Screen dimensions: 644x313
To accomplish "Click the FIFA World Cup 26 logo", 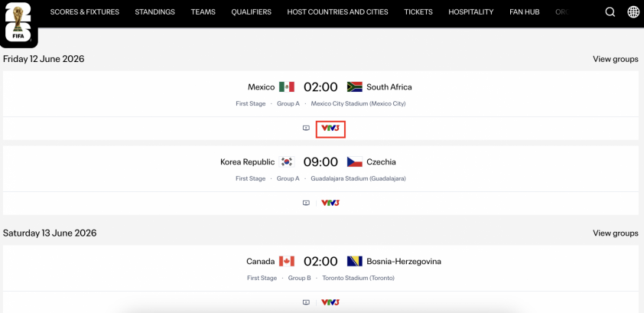I will pos(18,21).
